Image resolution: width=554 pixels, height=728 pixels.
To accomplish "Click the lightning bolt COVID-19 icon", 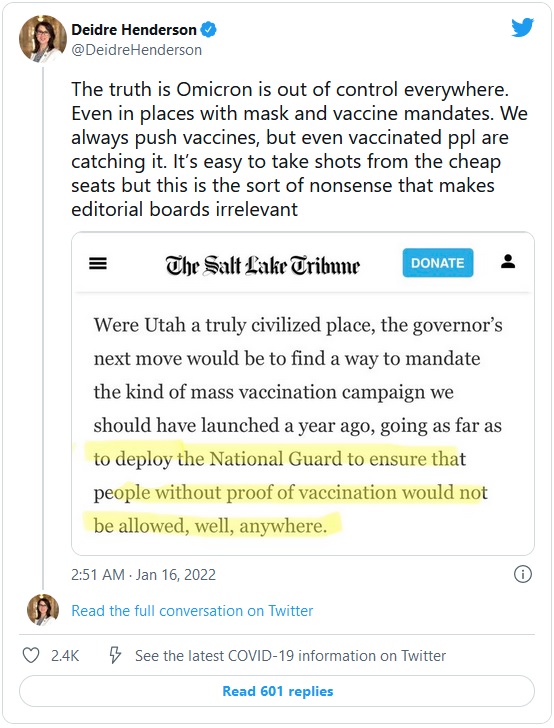I will point(115,656).
